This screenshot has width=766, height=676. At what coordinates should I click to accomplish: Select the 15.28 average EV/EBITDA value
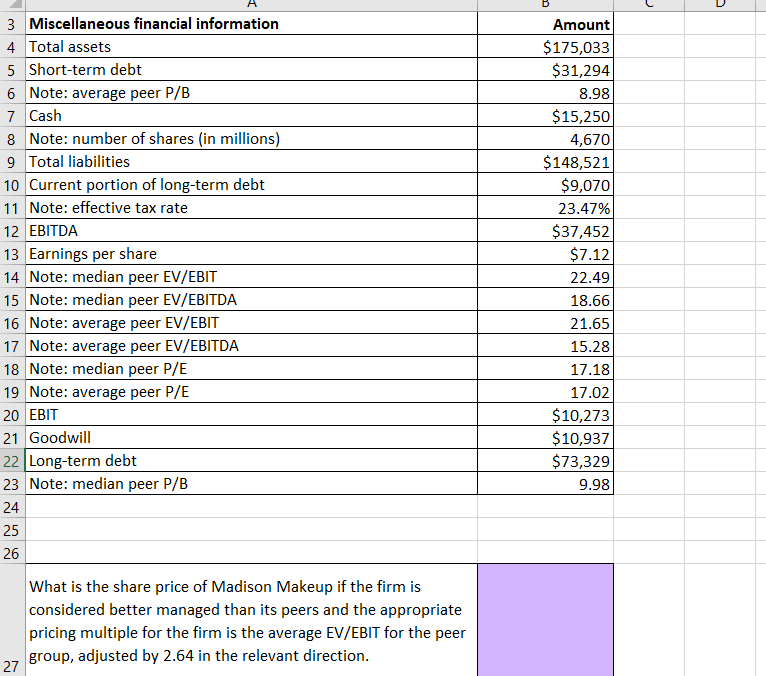pyautogui.click(x=545, y=345)
